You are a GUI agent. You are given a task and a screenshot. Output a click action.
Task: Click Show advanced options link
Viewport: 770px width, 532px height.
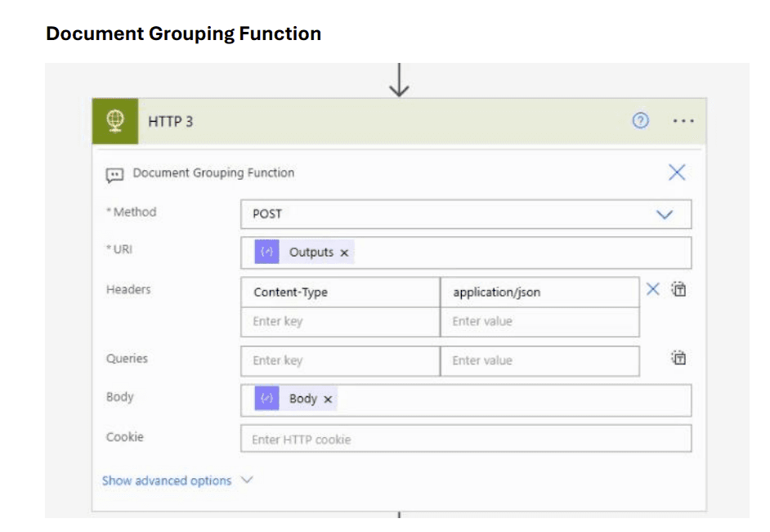tap(167, 481)
